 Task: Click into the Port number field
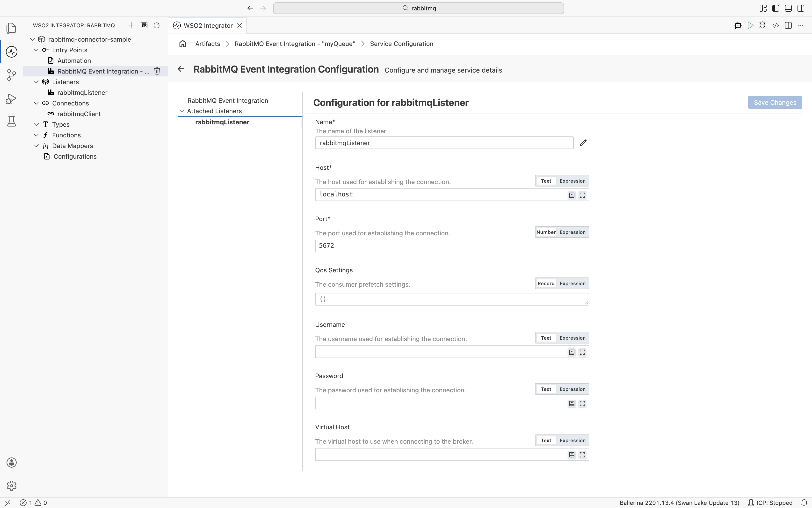(452, 246)
